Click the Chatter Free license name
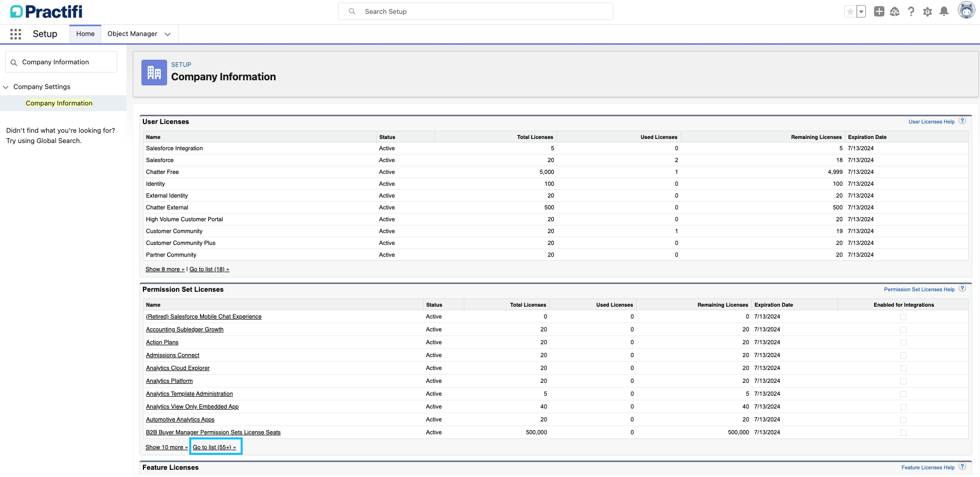The image size is (980, 477). click(162, 172)
